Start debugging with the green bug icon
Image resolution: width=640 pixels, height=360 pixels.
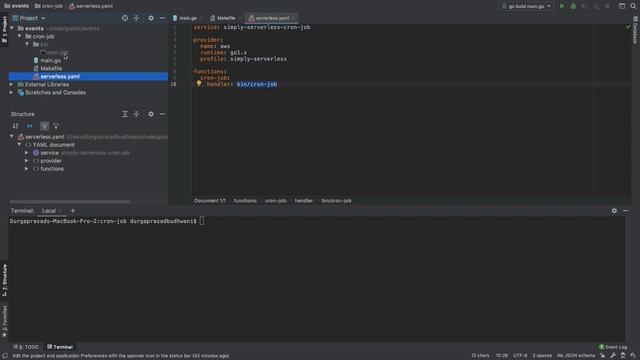(x=573, y=6)
